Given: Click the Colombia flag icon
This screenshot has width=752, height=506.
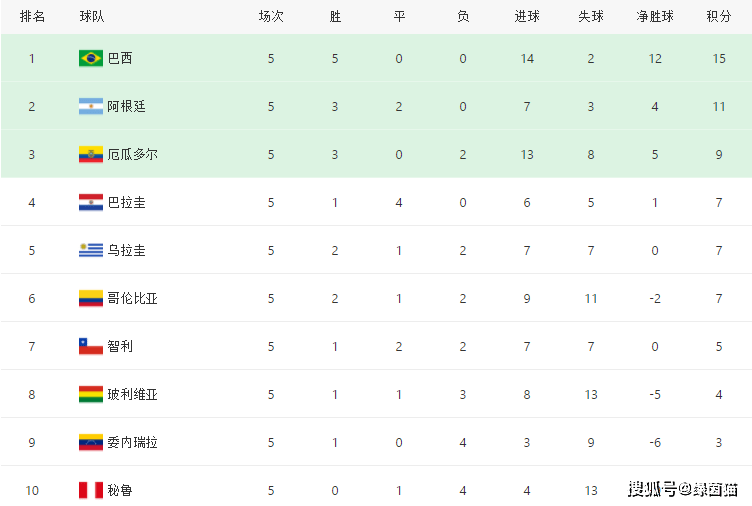Looking at the screenshot, I should tap(91, 298).
